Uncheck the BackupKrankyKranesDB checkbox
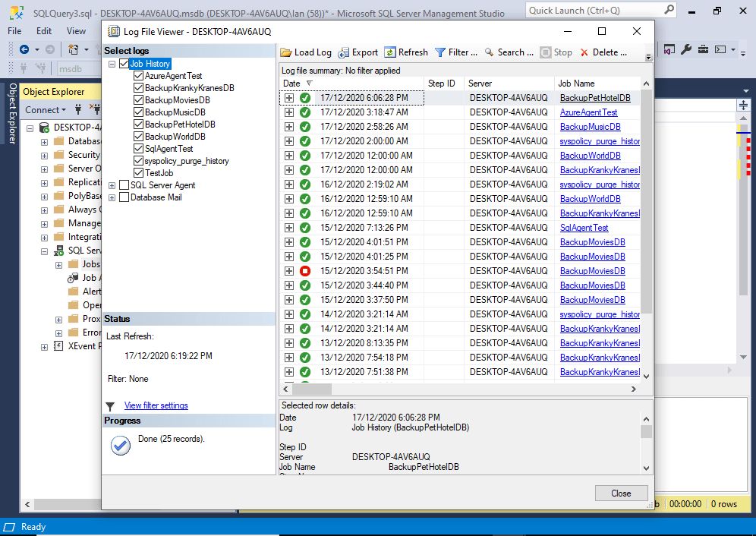The width and height of the screenshot is (756, 536). click(138, 88)
